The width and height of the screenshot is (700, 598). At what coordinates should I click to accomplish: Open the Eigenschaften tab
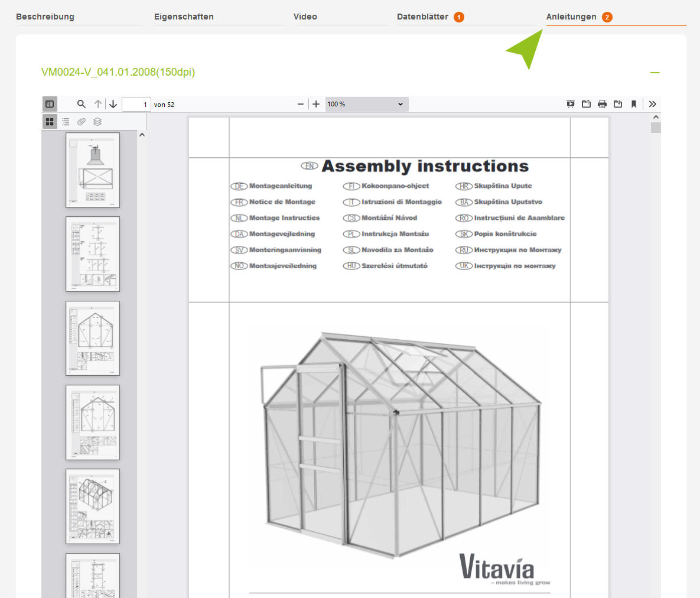click(184, 17)
